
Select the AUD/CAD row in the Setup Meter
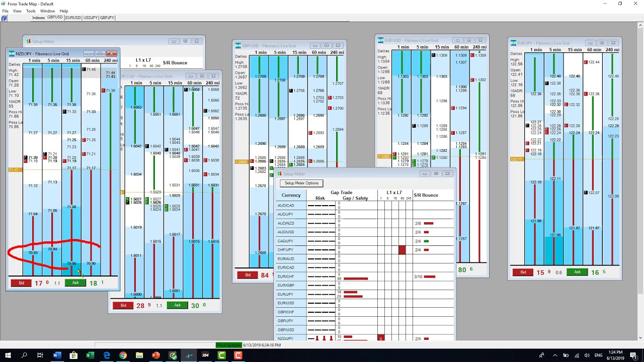click(365, 206)
